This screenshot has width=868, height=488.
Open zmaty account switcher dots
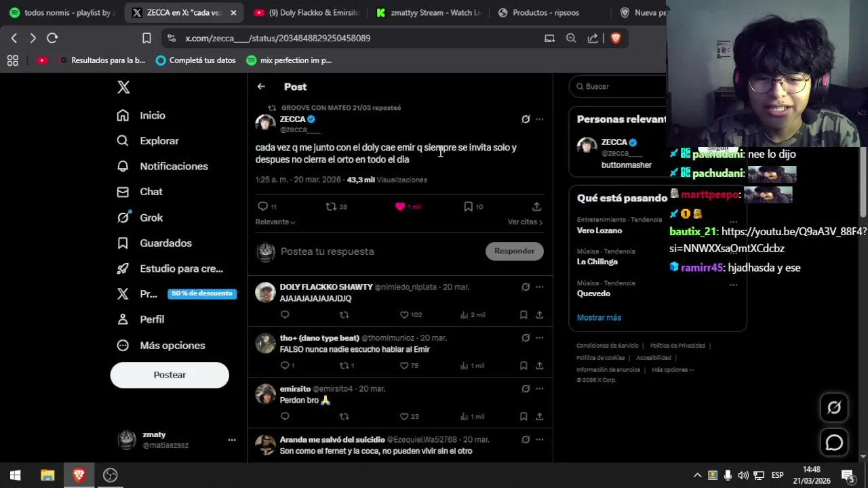232,440
